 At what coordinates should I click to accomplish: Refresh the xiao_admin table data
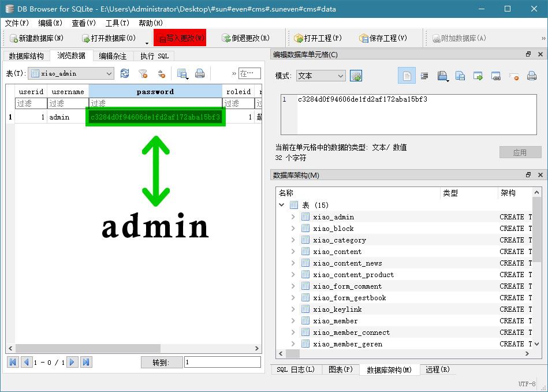[x=124, y=73]
